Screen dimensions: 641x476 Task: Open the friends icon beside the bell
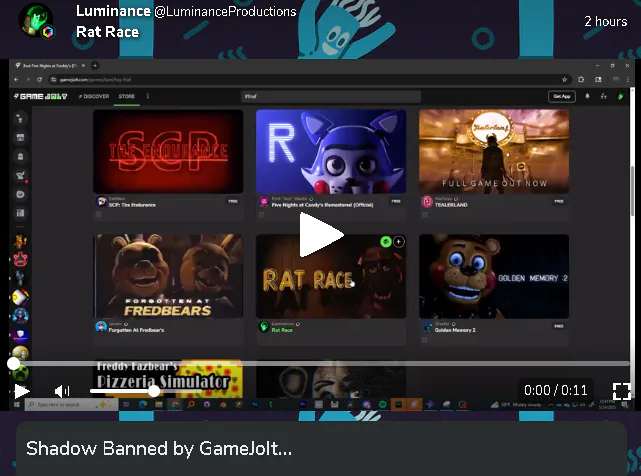click(603, 96)
